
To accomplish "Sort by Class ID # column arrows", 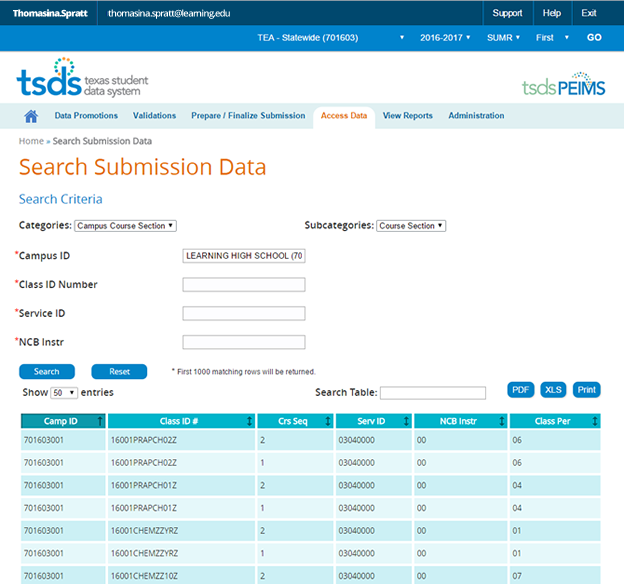I will click(248, 422).
